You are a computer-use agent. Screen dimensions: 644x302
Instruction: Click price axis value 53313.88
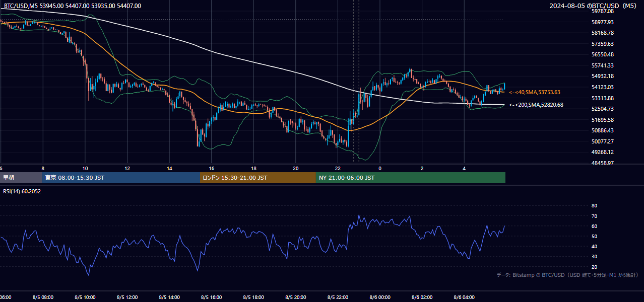tap(602, 98)
